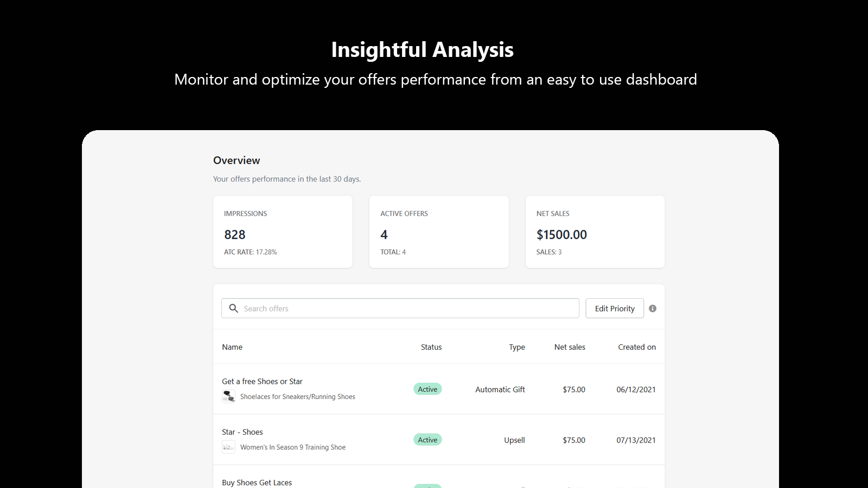This screenshot has height=488, width=868.
Task: Click the ATC RATE percentage indicator
Action: [x=250, y=252]
